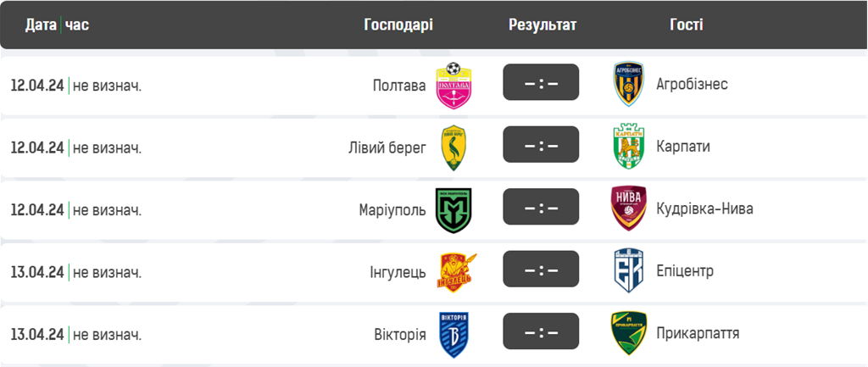Open the Епіцентр team link
The width and height of the screenshot is (868, 367).
point(685,272)
